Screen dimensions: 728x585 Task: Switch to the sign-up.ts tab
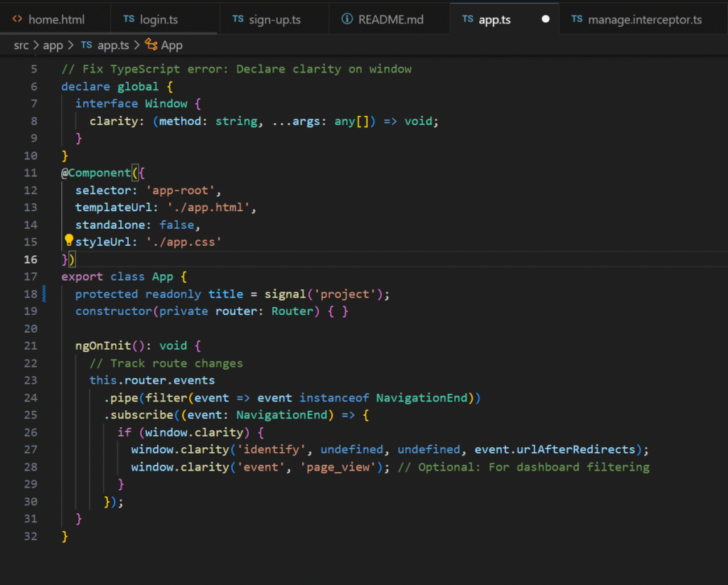[274, 19]
